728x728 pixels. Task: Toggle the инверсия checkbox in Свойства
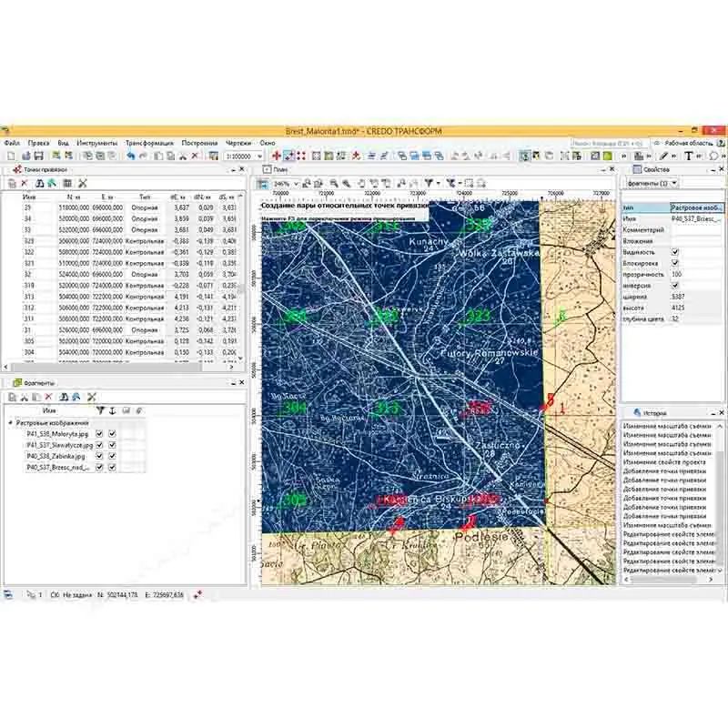pyautogui.click(x=674, y=285)
